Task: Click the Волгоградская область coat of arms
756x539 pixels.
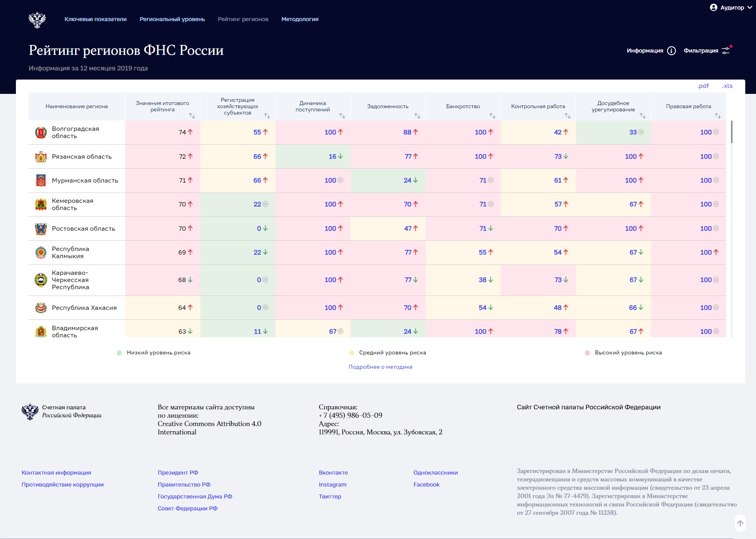Action: coord(41,132)
